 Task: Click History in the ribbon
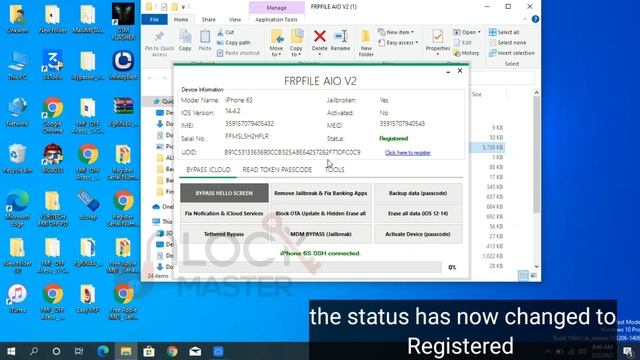466,53
